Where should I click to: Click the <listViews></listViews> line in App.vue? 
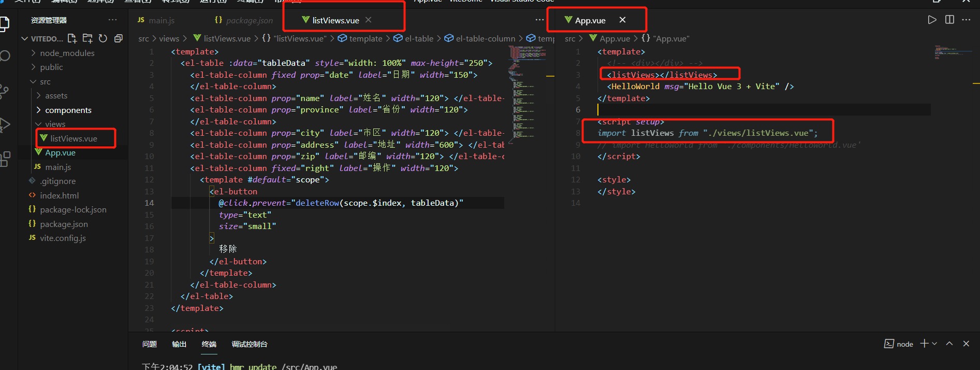(662, 75)
